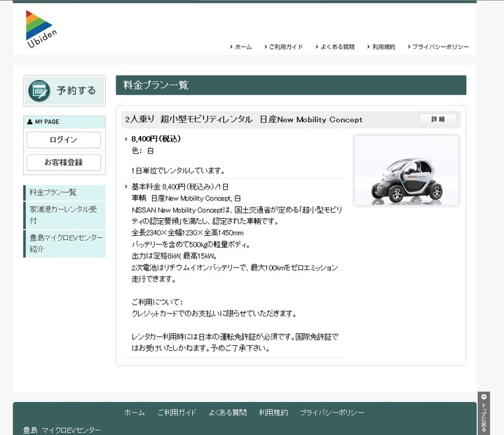Click the calendar icon in 予約する button
The image size is (504, 435).
[39, 91]
